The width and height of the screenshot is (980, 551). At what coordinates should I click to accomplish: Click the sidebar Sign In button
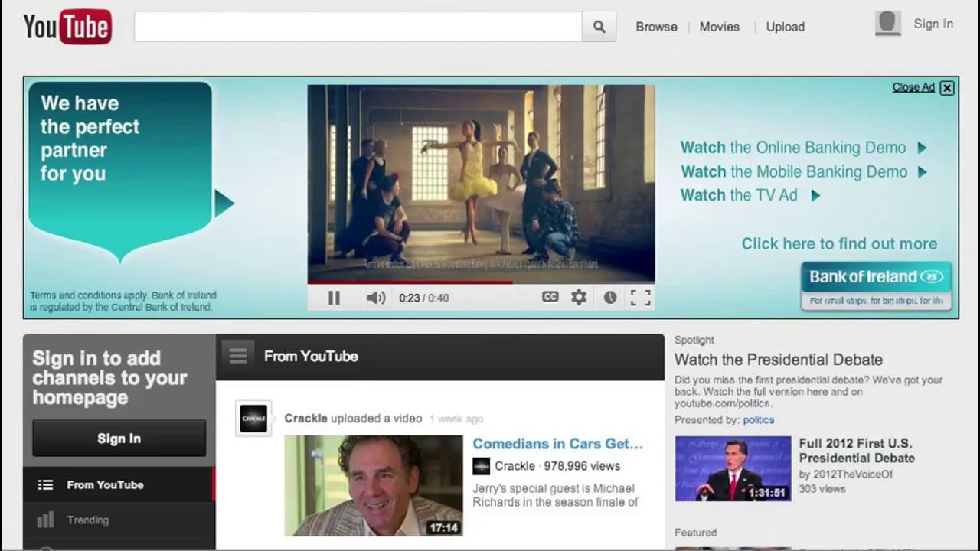tap(119, 439)
